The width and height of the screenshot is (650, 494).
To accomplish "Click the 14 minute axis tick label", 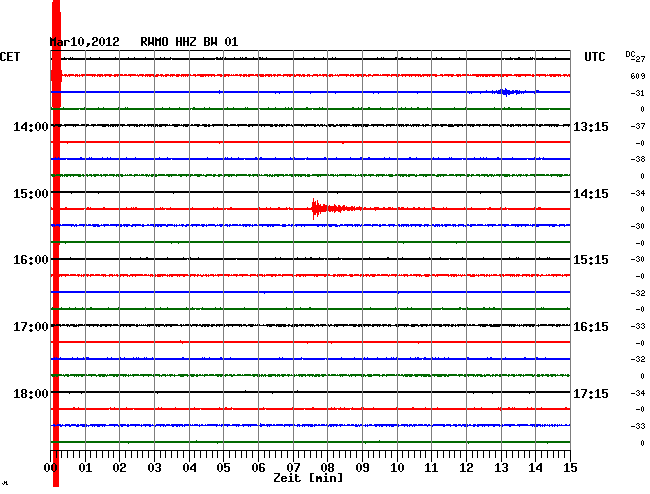I will tap(536, 468).
